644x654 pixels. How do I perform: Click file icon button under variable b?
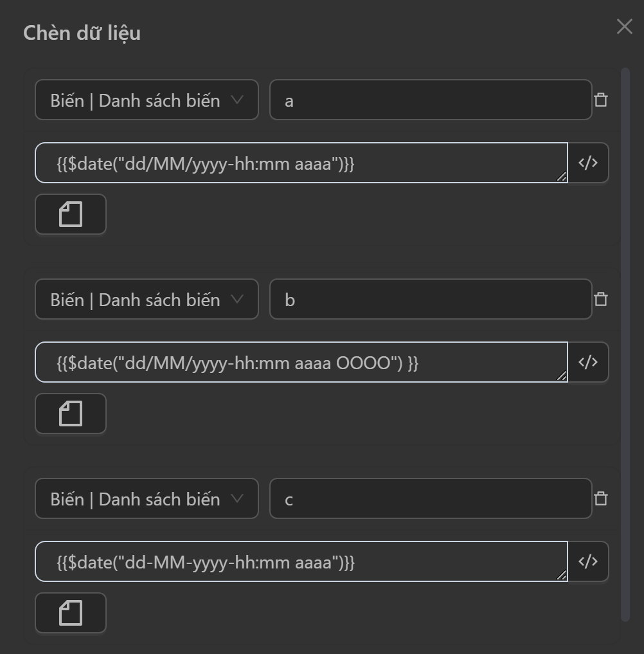(71, 413)
